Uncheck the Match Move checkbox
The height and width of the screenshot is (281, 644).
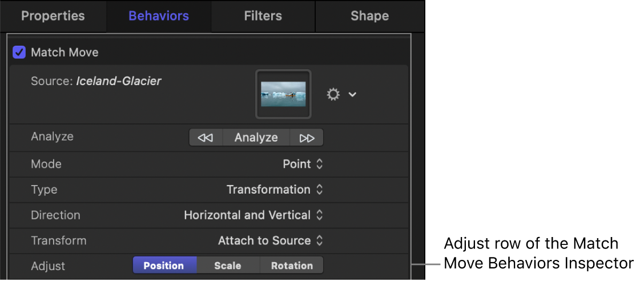(19, 53)
